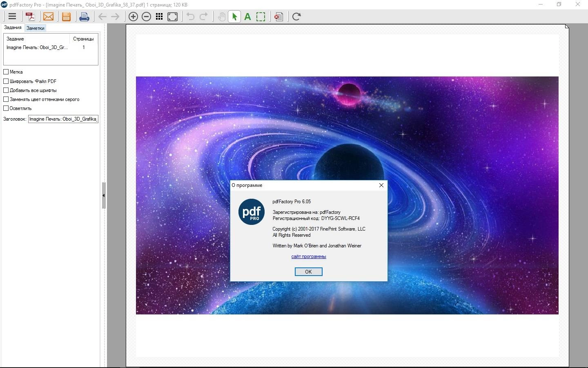Click the redo arrow
The height and width of the screenshot is (368, 588).
pyautogui.click(x=203, y=16)
